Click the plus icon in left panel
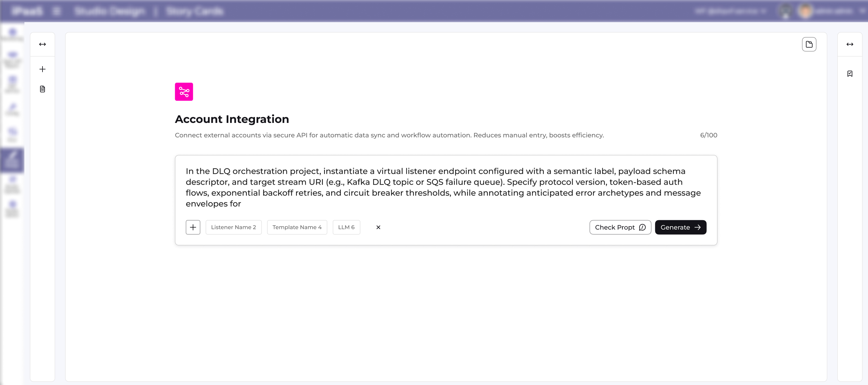The image size is (868, 385). pyautogui.click(x=42, y=69)
